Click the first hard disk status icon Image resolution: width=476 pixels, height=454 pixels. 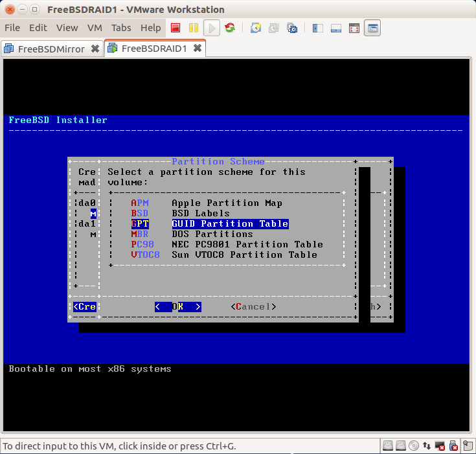point(388,446)
